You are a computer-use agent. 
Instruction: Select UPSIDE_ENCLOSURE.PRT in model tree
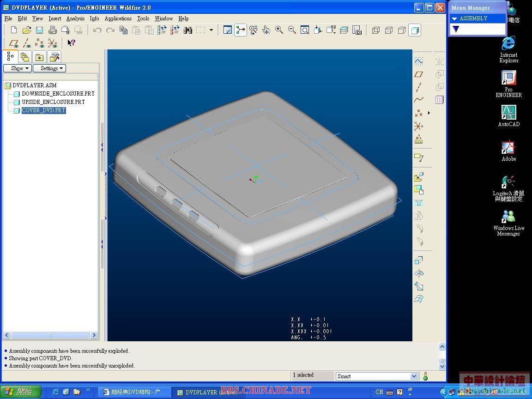53,102
